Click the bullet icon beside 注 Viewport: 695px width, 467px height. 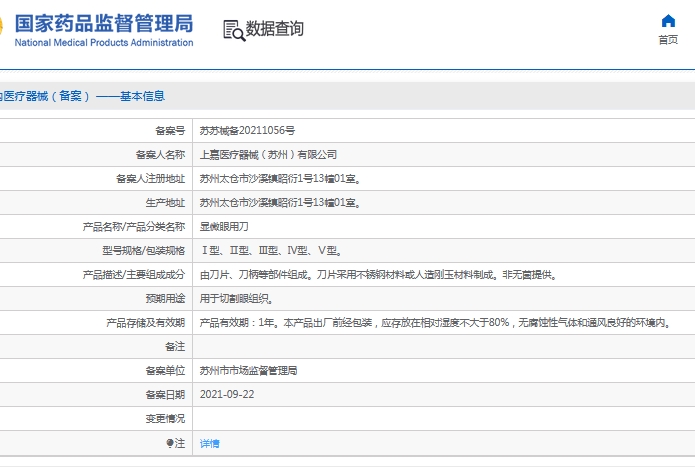click(x=170, y=443)
